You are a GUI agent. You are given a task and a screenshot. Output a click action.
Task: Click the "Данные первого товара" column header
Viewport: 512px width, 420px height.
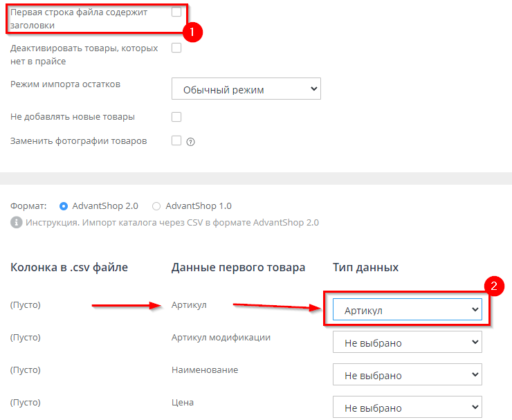tap(238, 267)
